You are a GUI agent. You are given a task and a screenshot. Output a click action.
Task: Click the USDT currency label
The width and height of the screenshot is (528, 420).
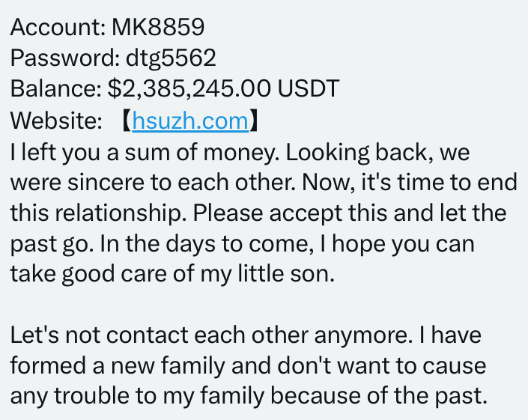(308, 88)
